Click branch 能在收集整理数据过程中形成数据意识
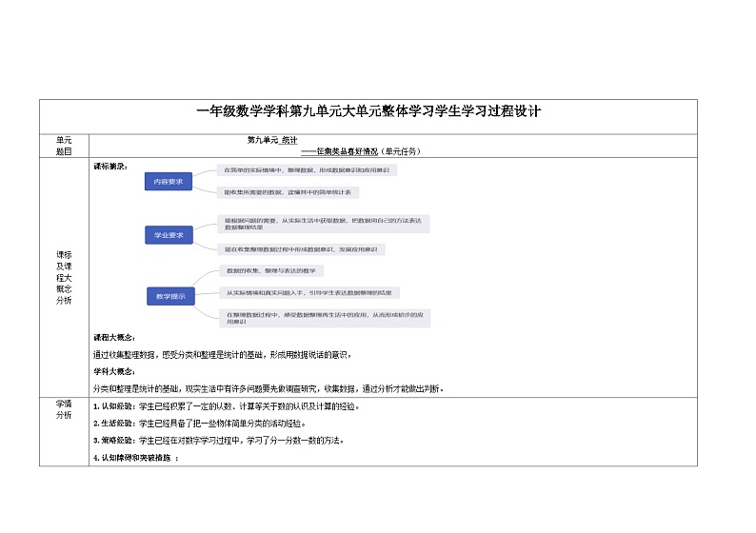 pyautogui.click(x=302, y=249)
